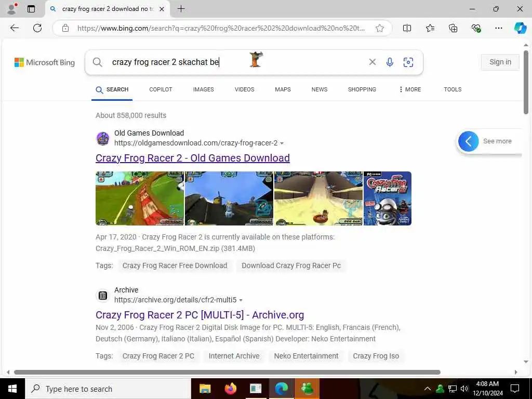Switch to the IMAGES tab
Viewport: 532px width, 399px height.
(x=203, y=89)
